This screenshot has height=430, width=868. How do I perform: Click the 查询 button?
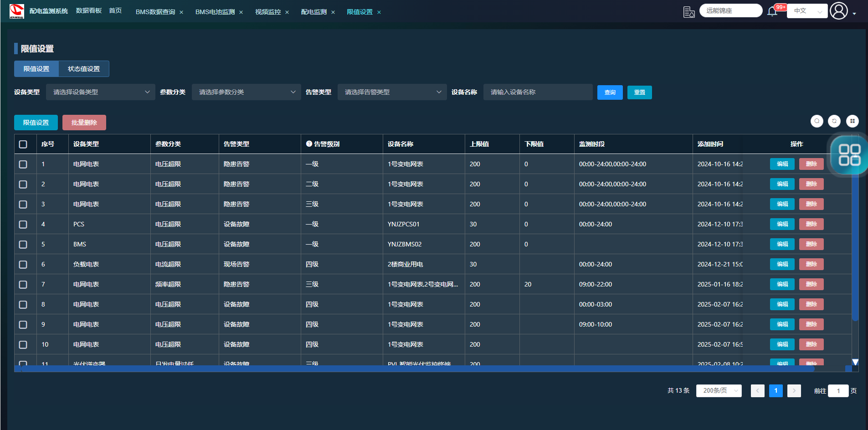click(610, 92)
